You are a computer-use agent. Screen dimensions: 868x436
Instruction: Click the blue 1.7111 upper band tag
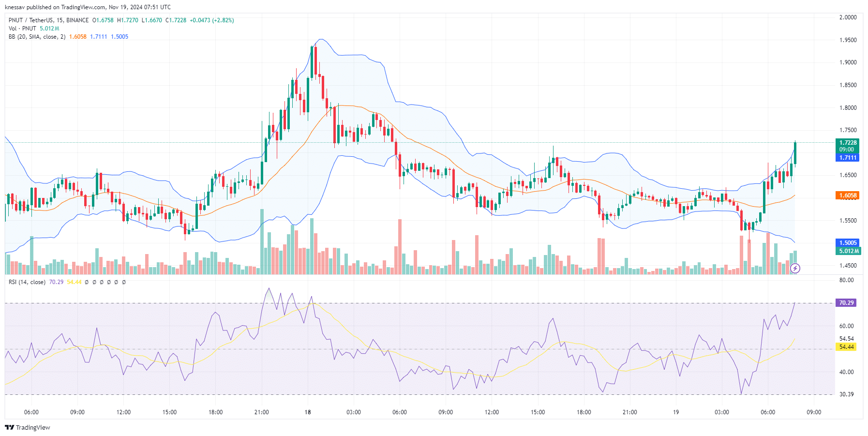pos(848,158)
